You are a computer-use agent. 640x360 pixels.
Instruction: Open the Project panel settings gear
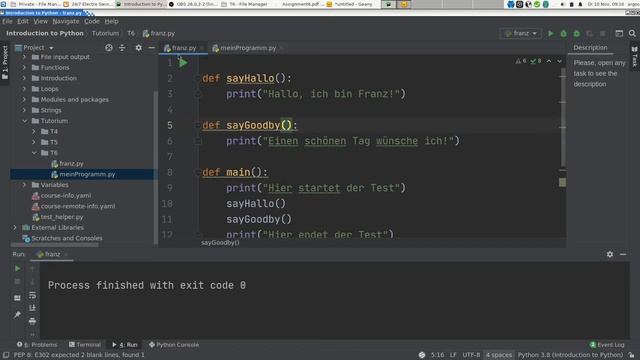point(139,48)
